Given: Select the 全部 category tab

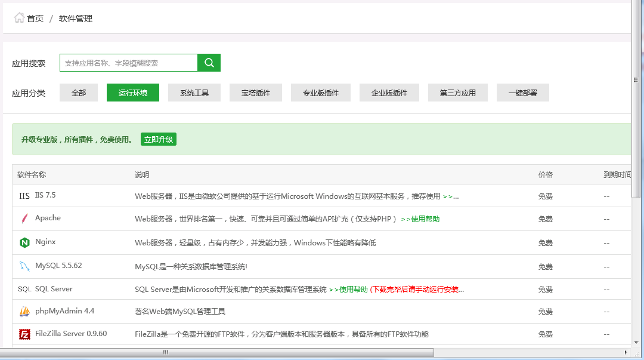Looking at the screenshot, I should 79,93.
